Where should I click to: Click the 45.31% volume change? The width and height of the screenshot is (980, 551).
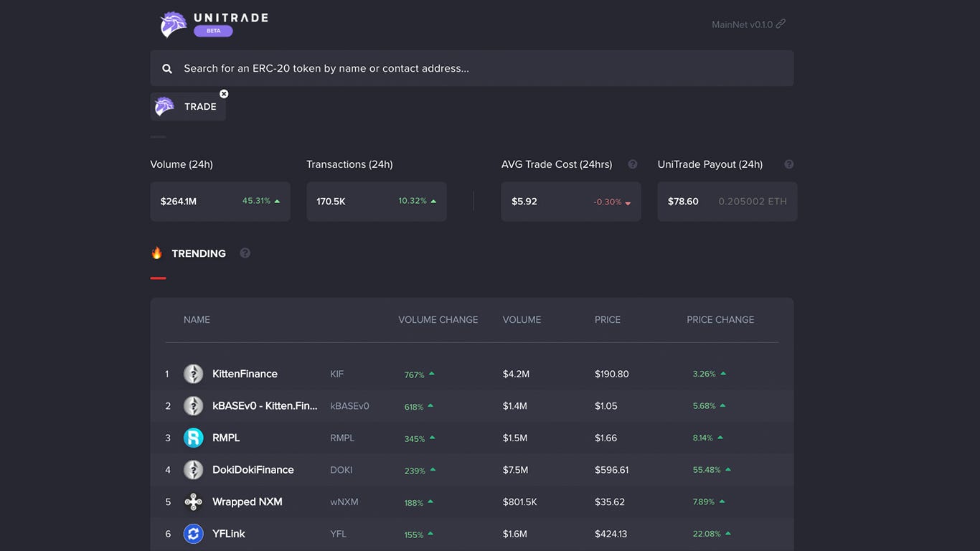(256, 201)
